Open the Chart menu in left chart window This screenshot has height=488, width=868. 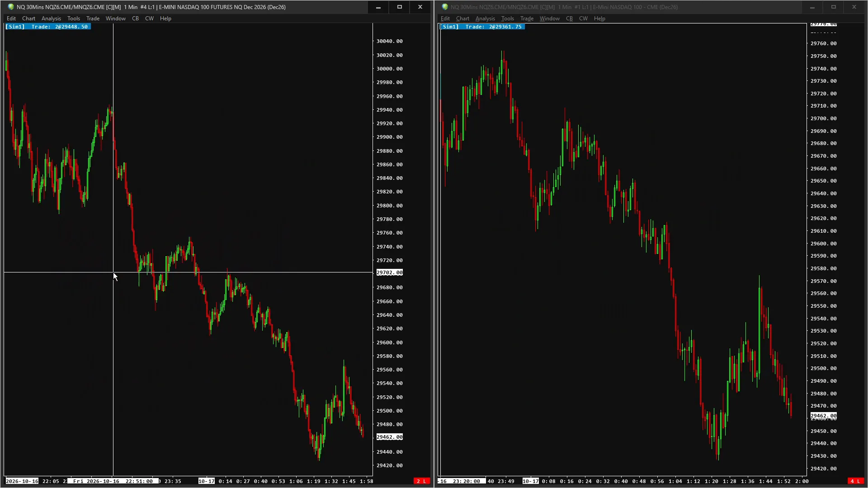[28, 19]
